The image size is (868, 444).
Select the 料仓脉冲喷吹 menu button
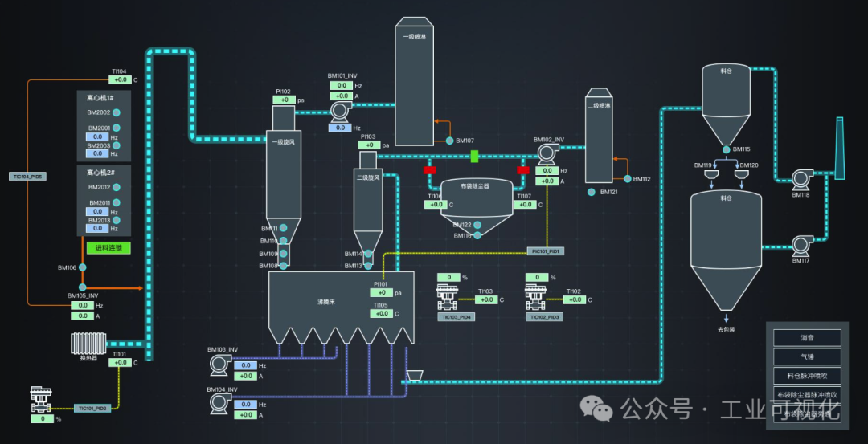tap(807, 376)
